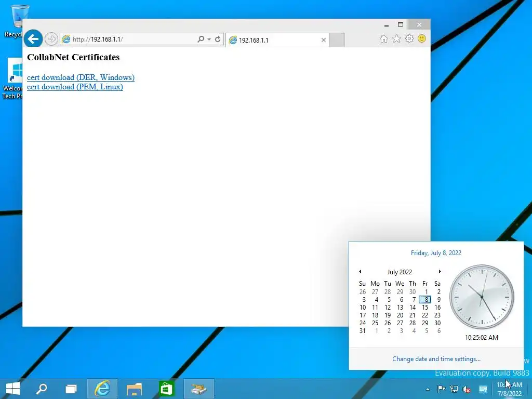Close the Internet Explorer window
This screenshot has width=532, height=399.
(419, 25)
